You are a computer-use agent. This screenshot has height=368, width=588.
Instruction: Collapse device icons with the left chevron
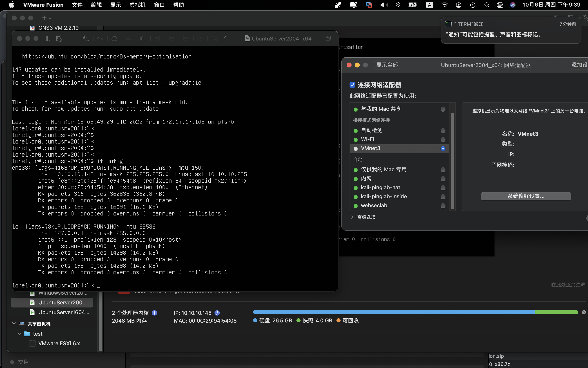point(225,38)
